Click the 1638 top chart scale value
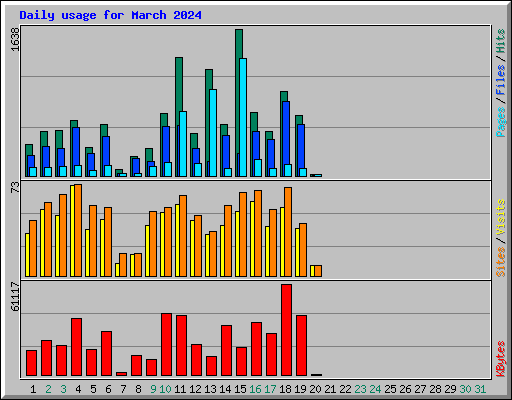 click(15, 40)
